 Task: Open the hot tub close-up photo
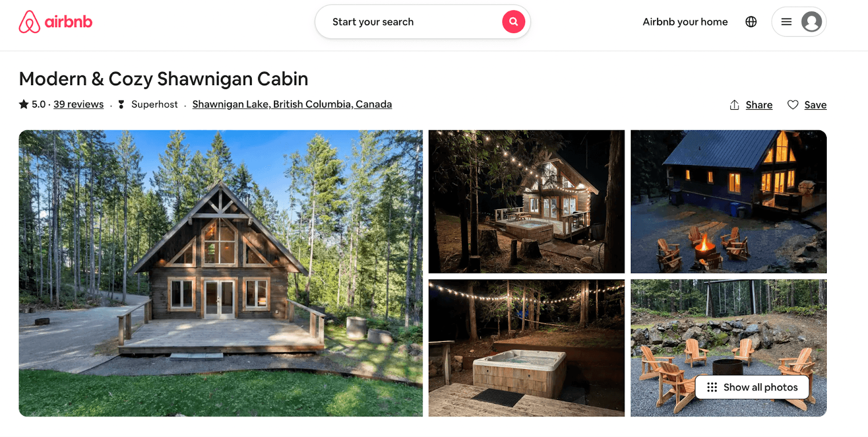[526, 348]
